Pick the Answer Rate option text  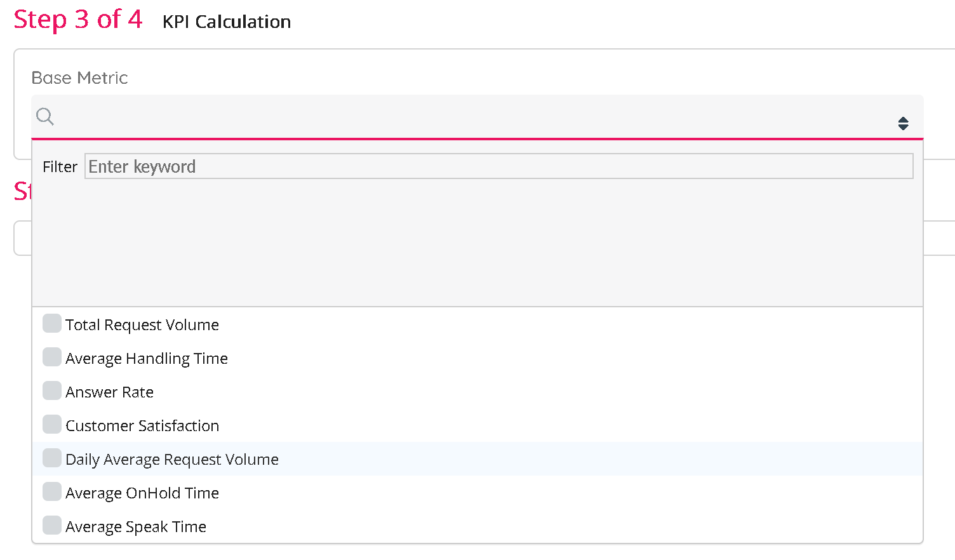point(109,392)
